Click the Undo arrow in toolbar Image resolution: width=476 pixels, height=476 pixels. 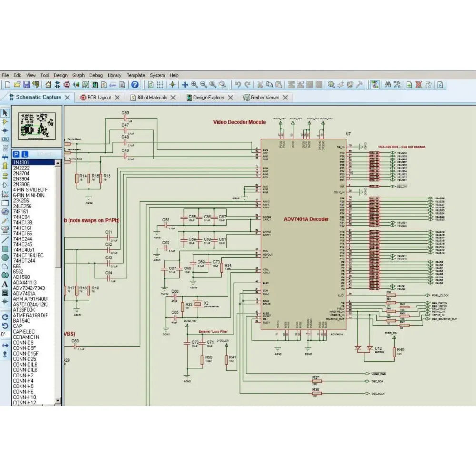pos(238,85)
